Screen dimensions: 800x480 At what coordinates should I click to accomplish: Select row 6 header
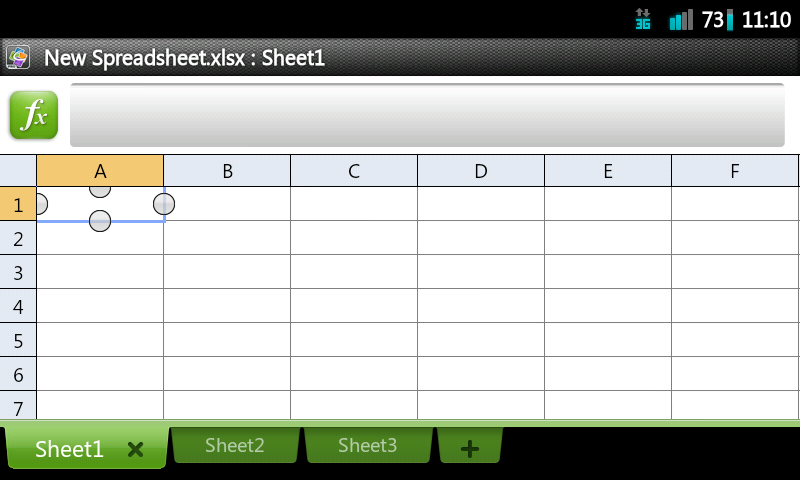pyautogui.click(x=18, y=375)
